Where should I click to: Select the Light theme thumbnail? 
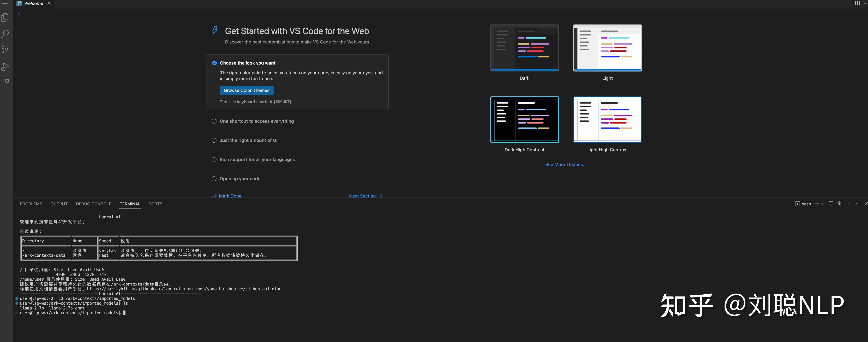click(607, 48)
